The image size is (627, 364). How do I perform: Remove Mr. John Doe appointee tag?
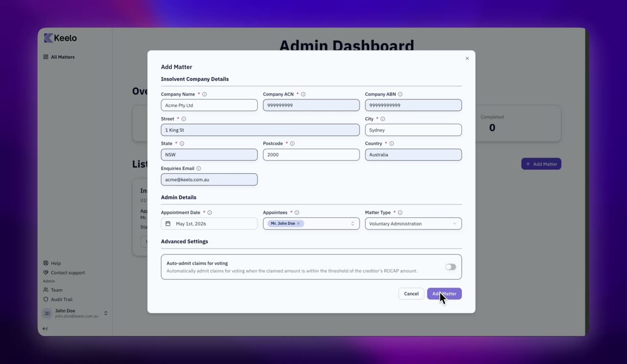(x=298, y=224)
